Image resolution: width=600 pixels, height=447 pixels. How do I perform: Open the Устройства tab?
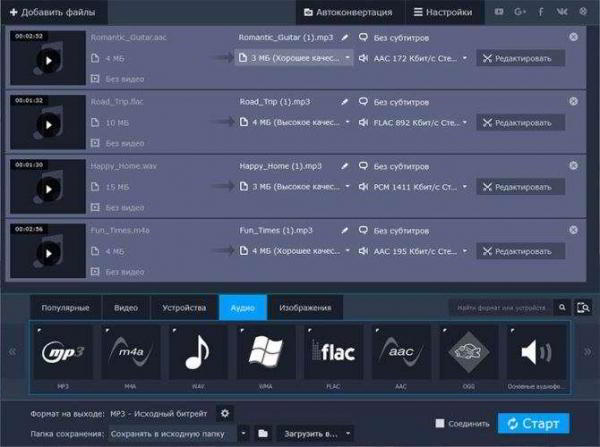(184, 307)
